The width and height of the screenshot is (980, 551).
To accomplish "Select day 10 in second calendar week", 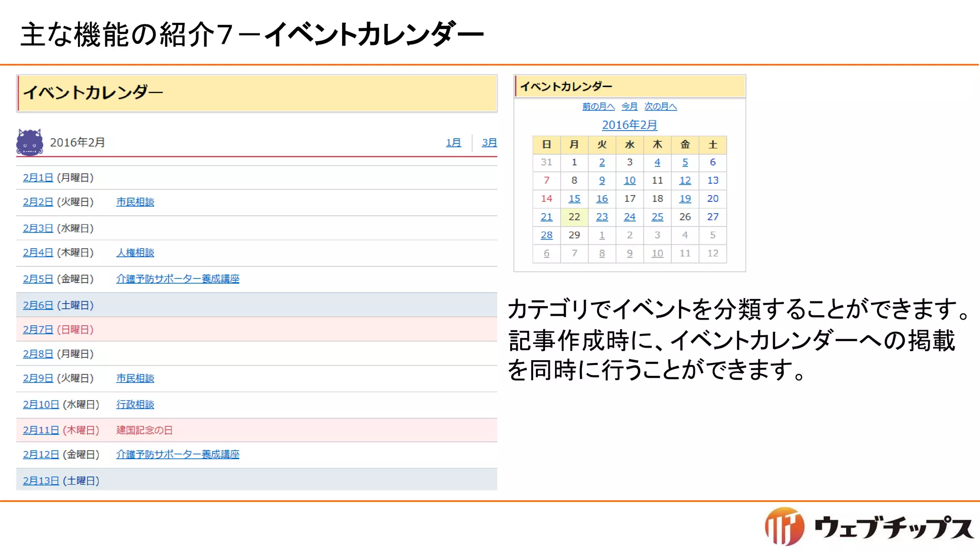I will (630, 181).
